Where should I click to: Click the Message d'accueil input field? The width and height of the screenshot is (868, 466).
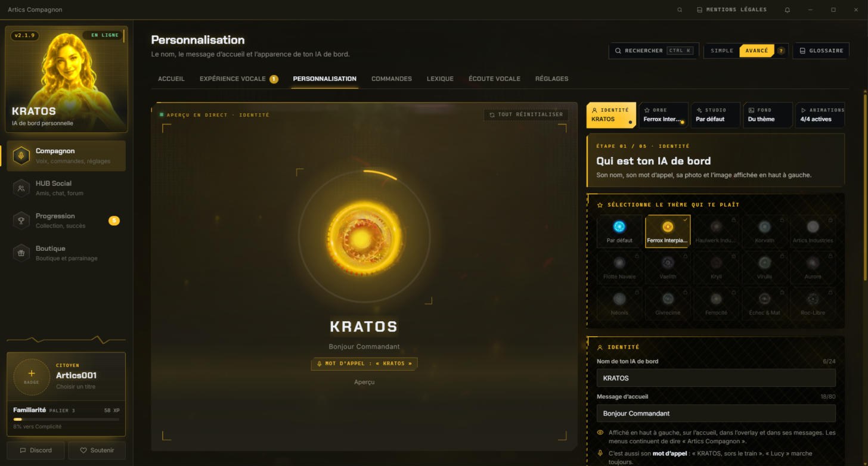click(716, 414)
